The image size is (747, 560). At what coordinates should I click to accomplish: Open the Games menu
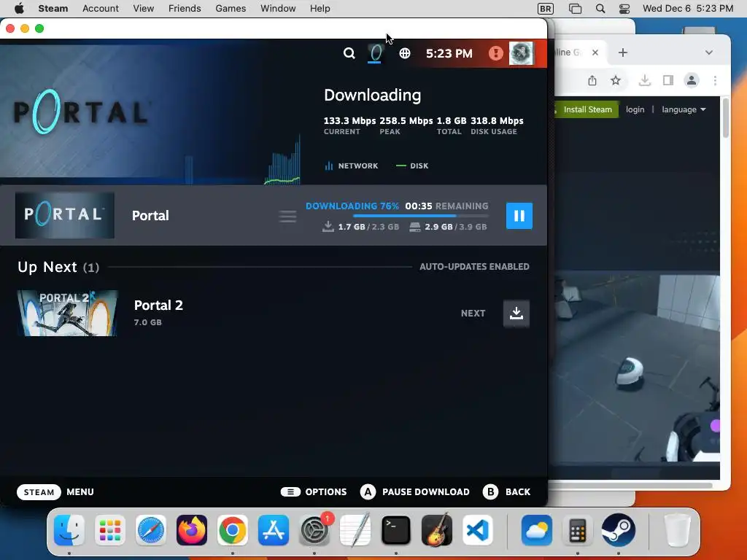click(x=231, y=9)
